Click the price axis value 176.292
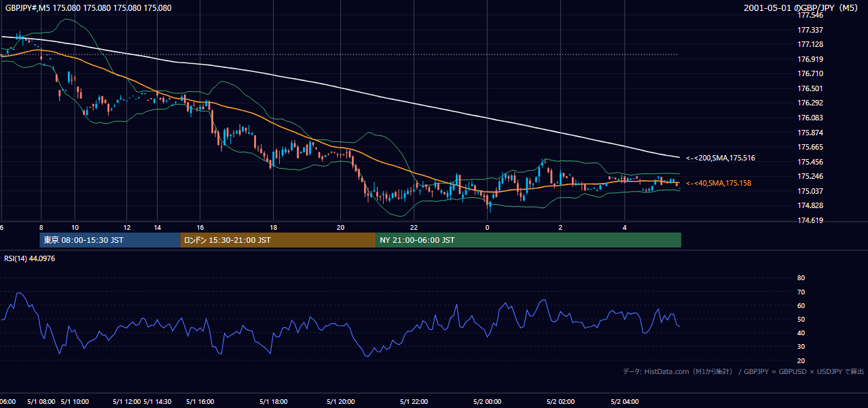 coord(810,103)
